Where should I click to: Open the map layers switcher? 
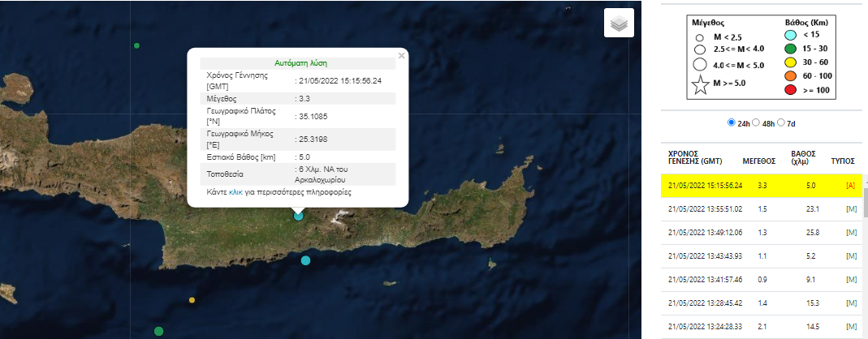[619, 24]
